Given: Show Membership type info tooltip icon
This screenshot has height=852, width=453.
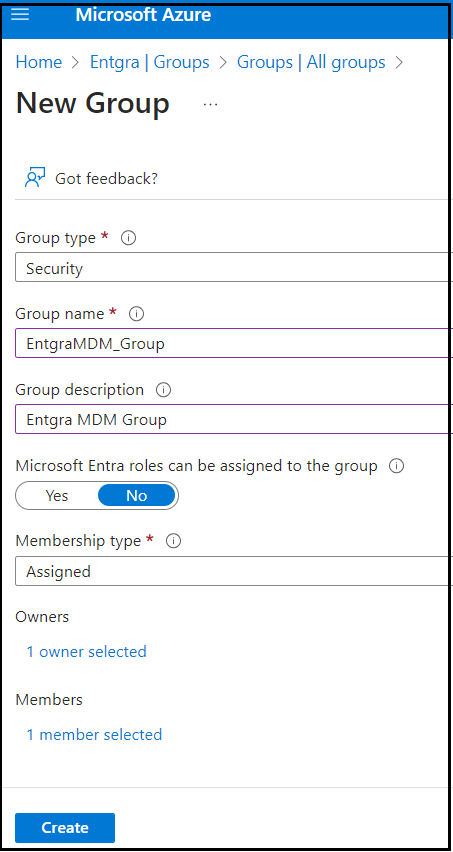Looking at the screenshot, I should click(x=173, y=541).
